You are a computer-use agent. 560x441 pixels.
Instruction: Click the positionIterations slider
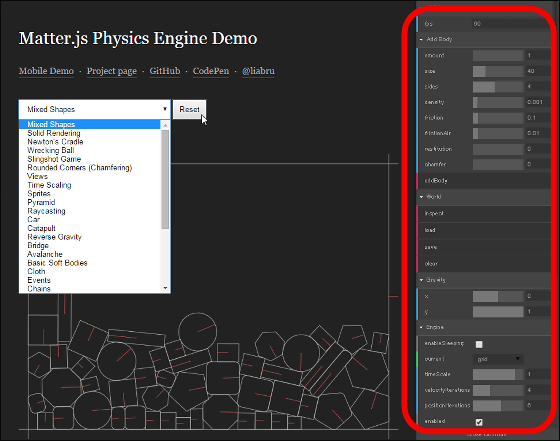pyautogui.click(x=498, y=405)
